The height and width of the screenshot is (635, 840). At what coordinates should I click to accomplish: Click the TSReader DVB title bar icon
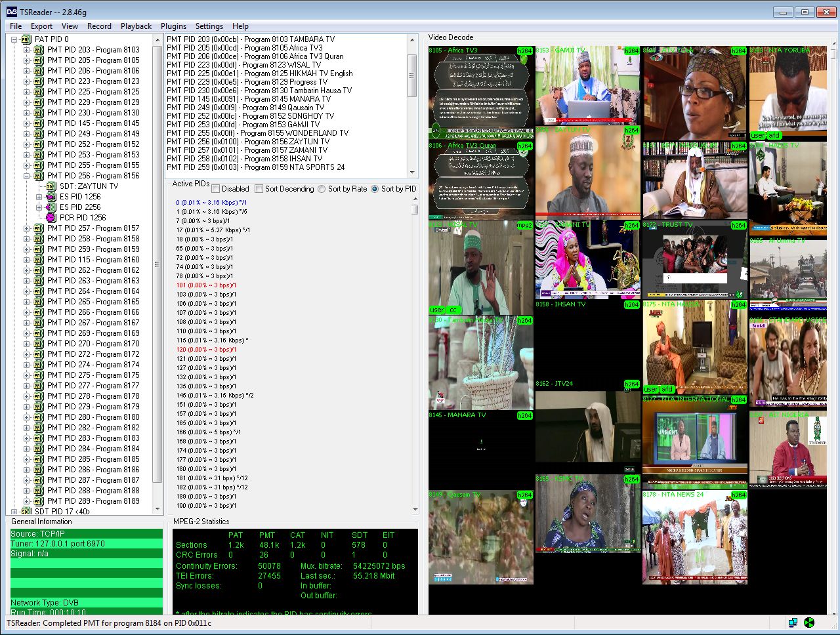pos(10,12)
